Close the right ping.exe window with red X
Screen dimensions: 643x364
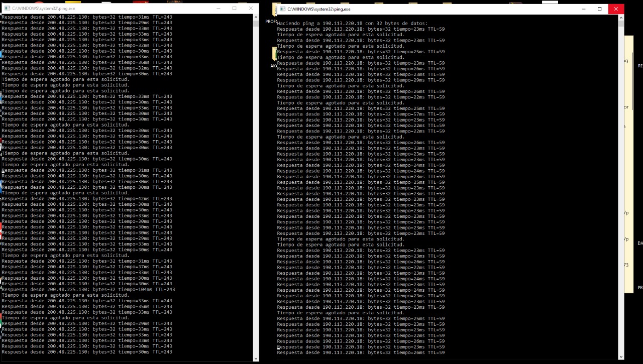(616, 9)
